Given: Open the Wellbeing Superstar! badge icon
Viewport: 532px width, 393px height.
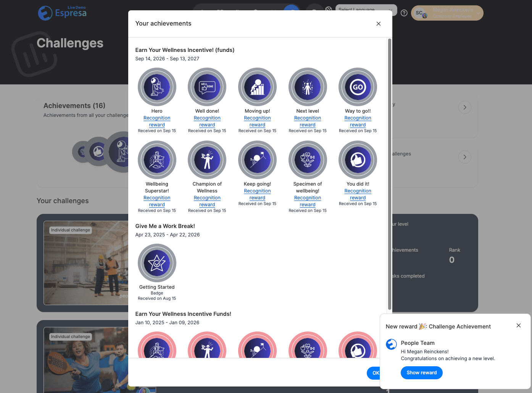Looking at the screenshot, I should [157, 160].
